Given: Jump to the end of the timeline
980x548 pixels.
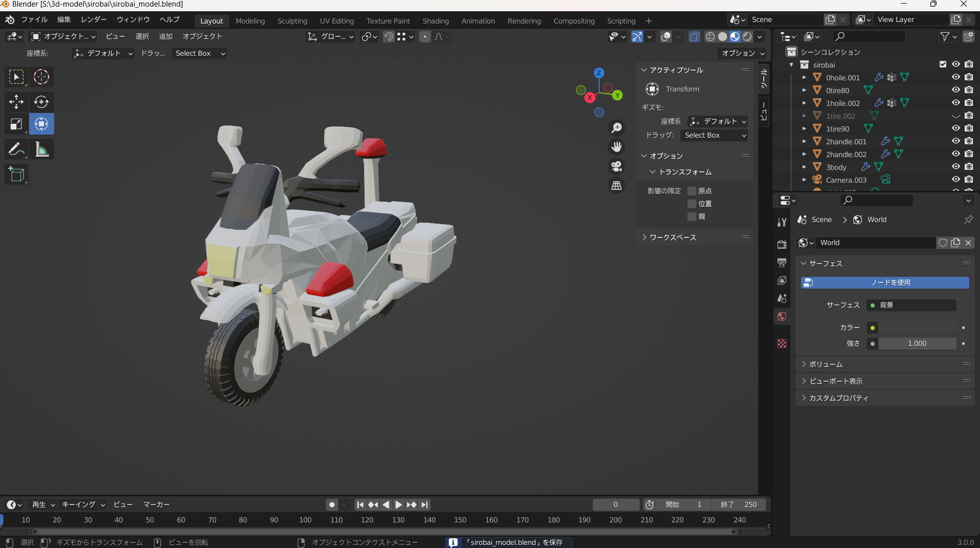Looking at the screenshot, I should point(425,505).
